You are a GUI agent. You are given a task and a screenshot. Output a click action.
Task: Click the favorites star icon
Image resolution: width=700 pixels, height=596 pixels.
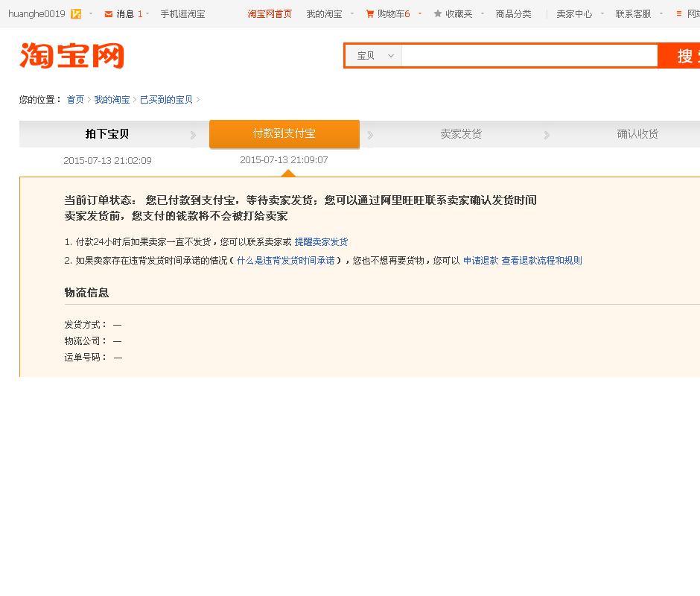tap(438, 14)
